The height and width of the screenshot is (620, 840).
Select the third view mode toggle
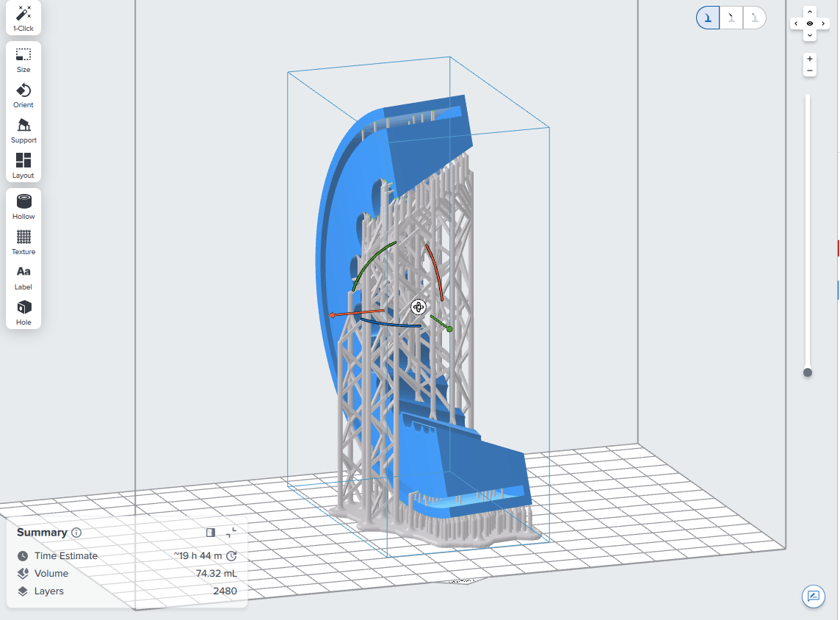tap(754, 18)
